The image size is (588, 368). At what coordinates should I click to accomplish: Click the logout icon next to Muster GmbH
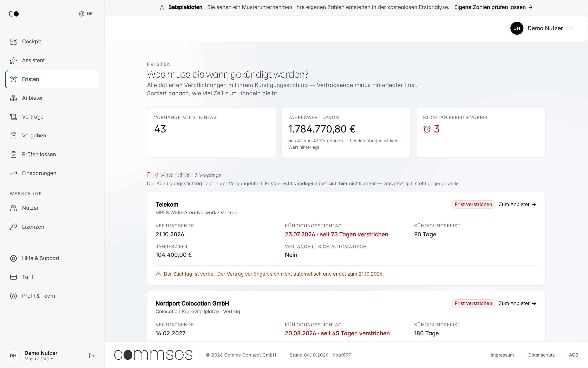pyautogui.click(x=92, y=356)
